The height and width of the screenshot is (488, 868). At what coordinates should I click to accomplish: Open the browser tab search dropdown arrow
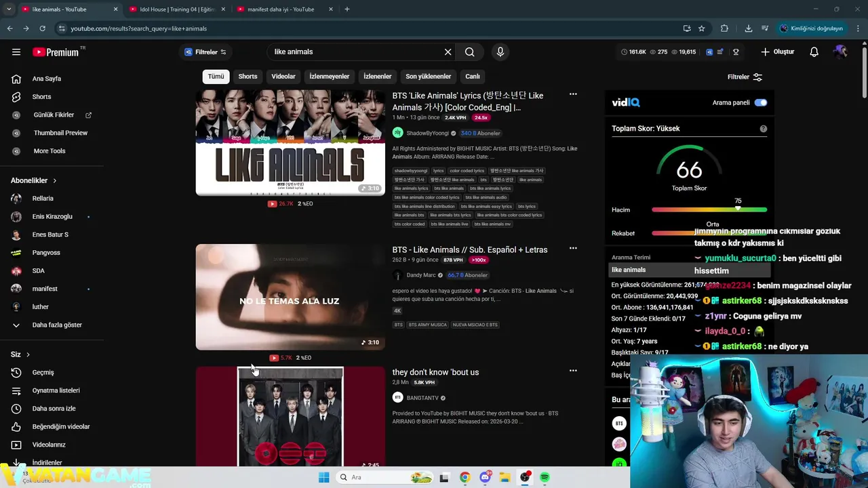pyautogui.click(x=9, y=9)
